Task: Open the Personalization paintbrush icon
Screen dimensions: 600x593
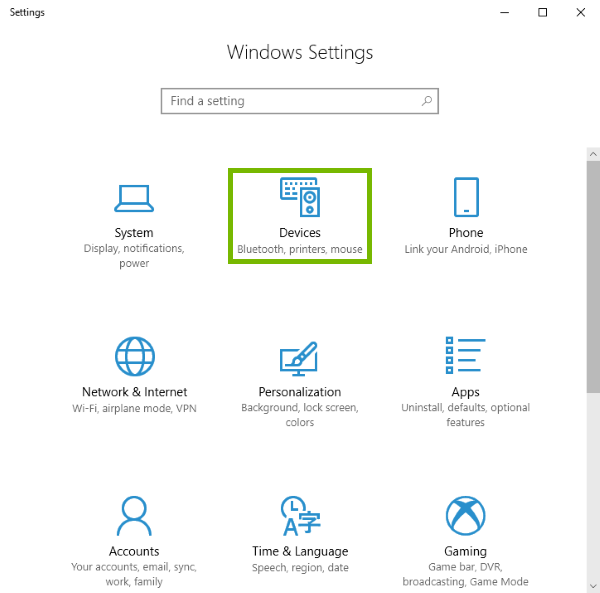Action: (299, 358)
